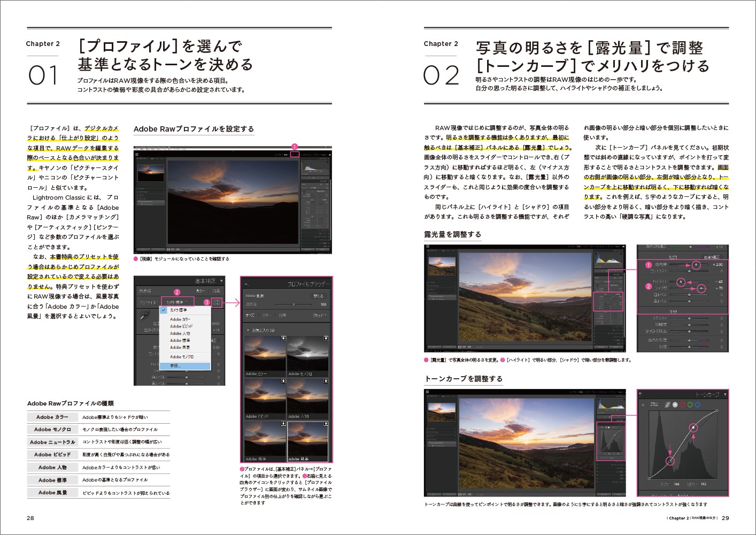Select the red channel tone curve circle
Viewport: 756px width, 535px height.
point(682,405)
